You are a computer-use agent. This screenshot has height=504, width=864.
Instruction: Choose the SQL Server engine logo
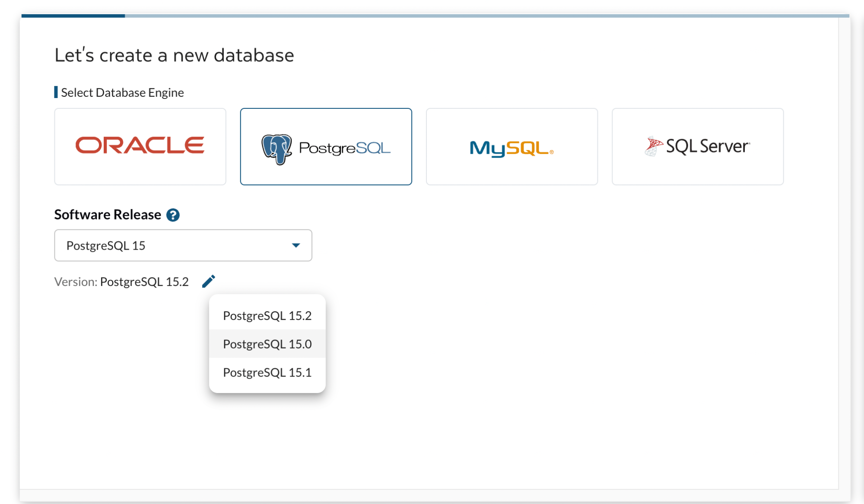coord(697,146)
